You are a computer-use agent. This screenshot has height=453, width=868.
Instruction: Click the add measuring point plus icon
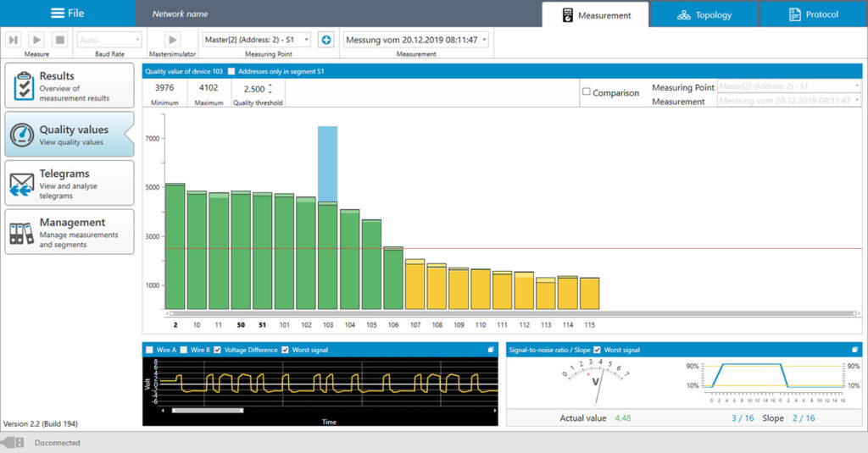[325, 40]
